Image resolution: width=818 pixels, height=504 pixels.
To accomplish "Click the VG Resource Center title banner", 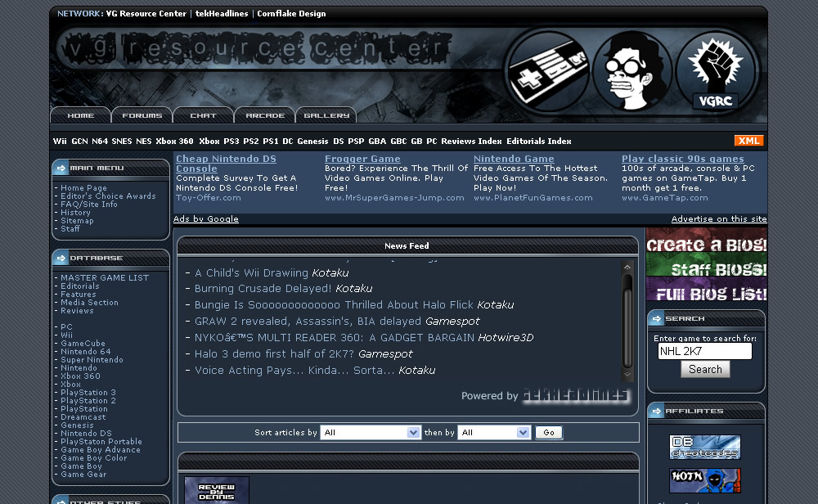I will 254,49.
